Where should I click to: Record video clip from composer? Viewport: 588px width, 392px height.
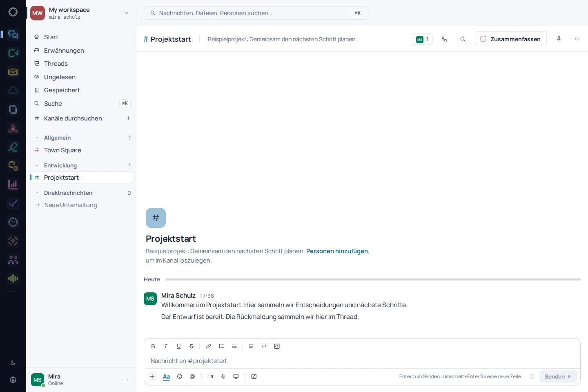210,376
